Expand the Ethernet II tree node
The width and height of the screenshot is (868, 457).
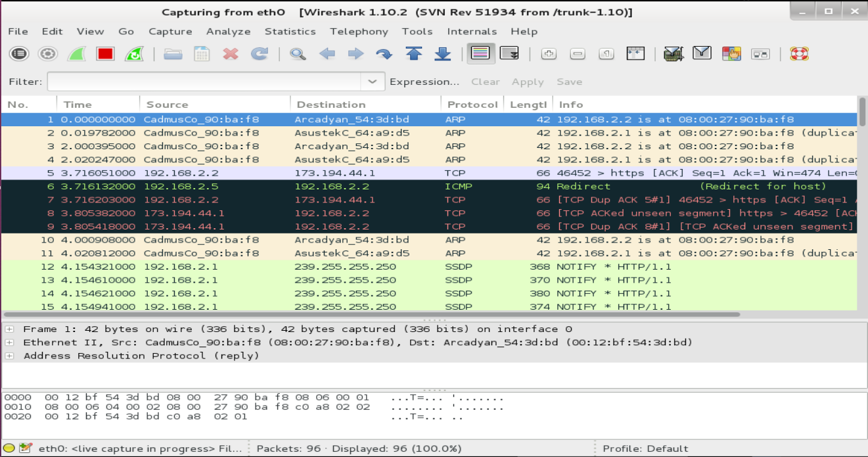[9, 343]
